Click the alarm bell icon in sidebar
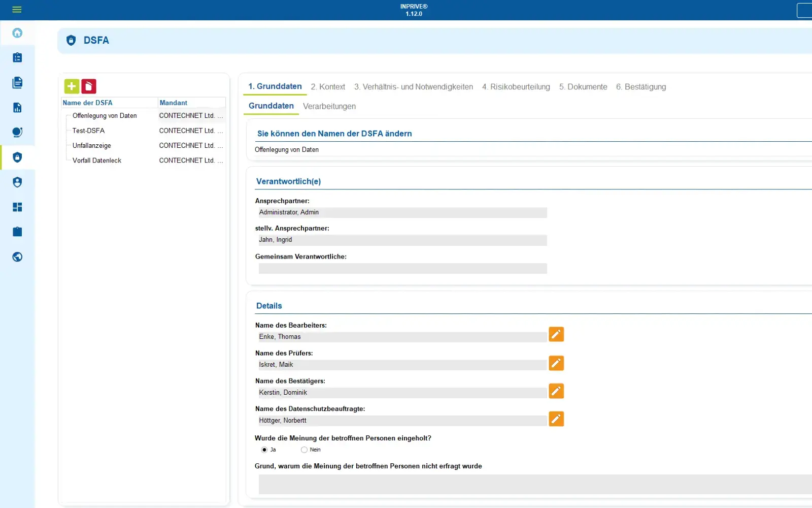This screenshot has width=812, height=508. pyautogui.click(x=17, y=132)
